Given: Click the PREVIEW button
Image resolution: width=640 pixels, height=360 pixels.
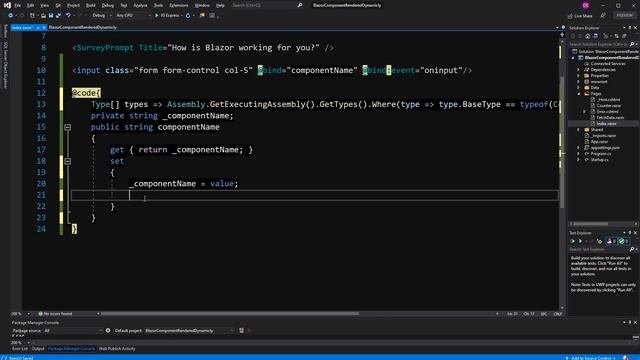Looking at the screenshot, I should tap(624, 15).
